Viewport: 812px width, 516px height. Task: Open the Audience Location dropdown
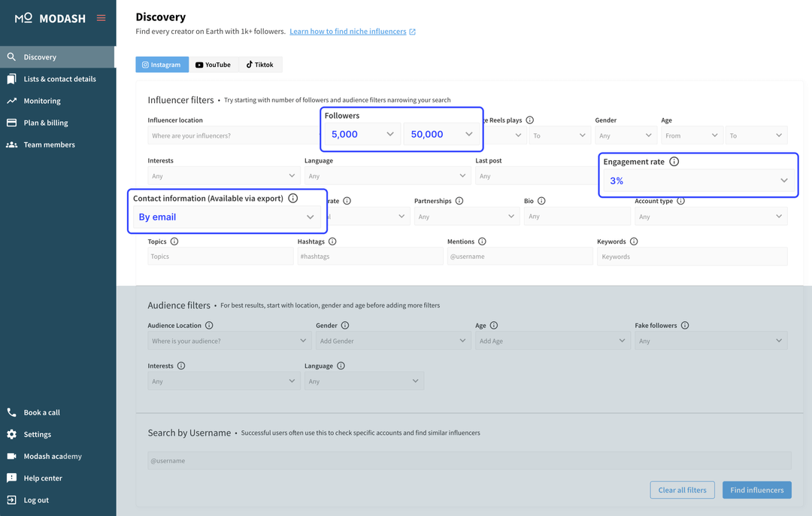229,341
